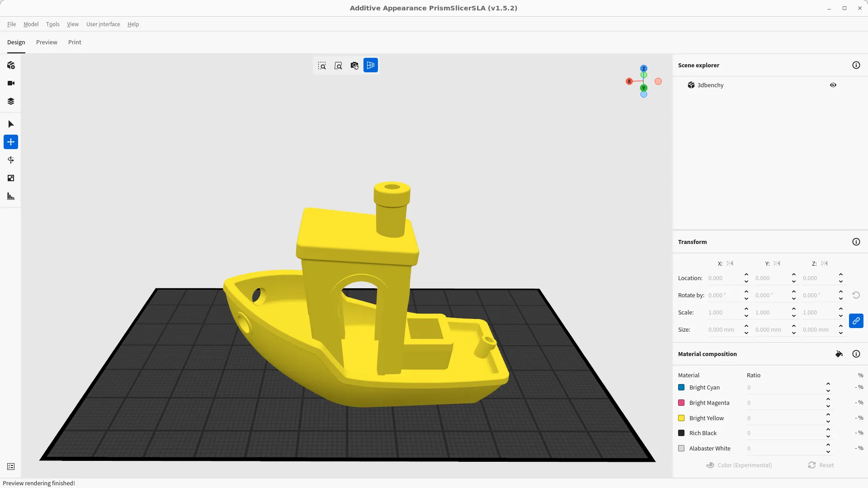Viewport: 868px width, 488px height.
Task: Activate the Rotate tool
Action: click(x=11, y=160)
